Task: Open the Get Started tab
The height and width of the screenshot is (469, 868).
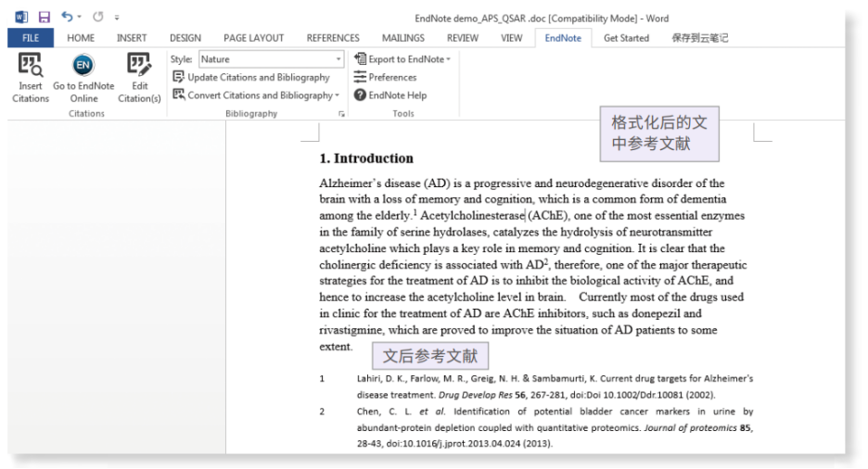Action: tap(626, 38)
